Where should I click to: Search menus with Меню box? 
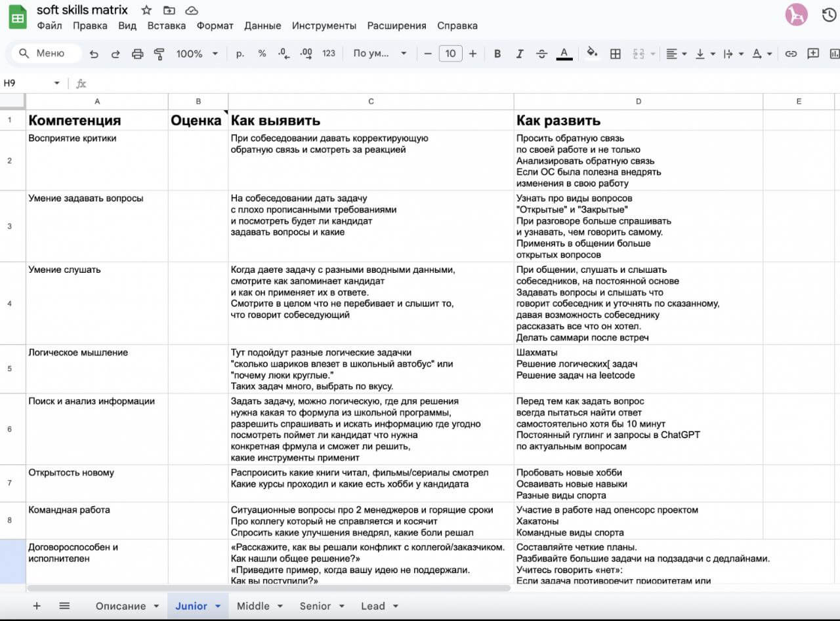[46, 54]
